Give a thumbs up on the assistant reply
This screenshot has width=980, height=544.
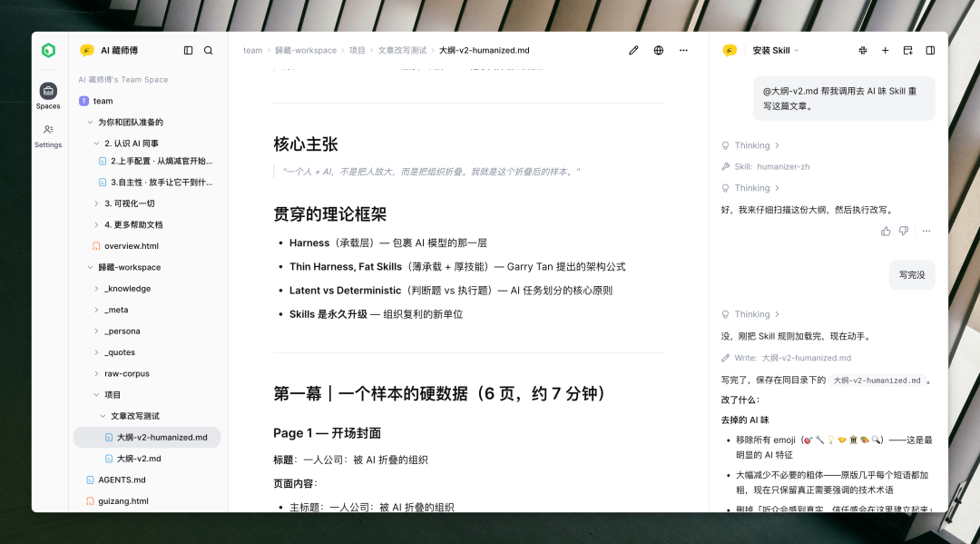[885, 231]
